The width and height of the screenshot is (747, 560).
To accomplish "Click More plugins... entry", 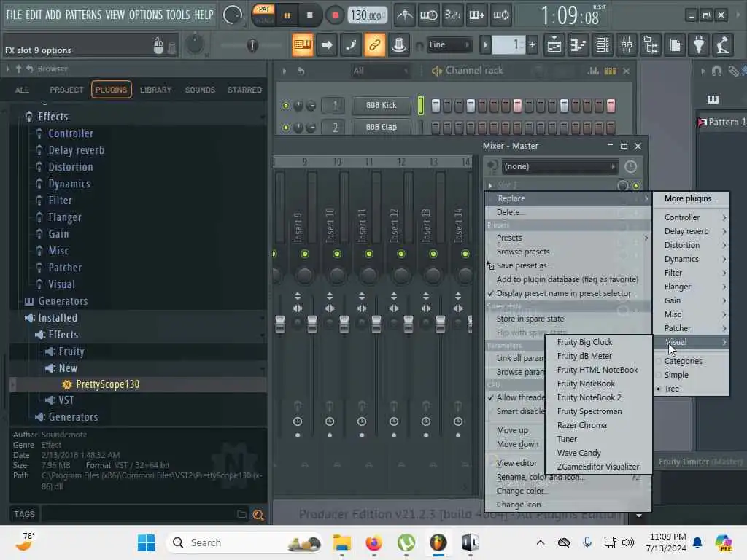I will coord(691,198).
